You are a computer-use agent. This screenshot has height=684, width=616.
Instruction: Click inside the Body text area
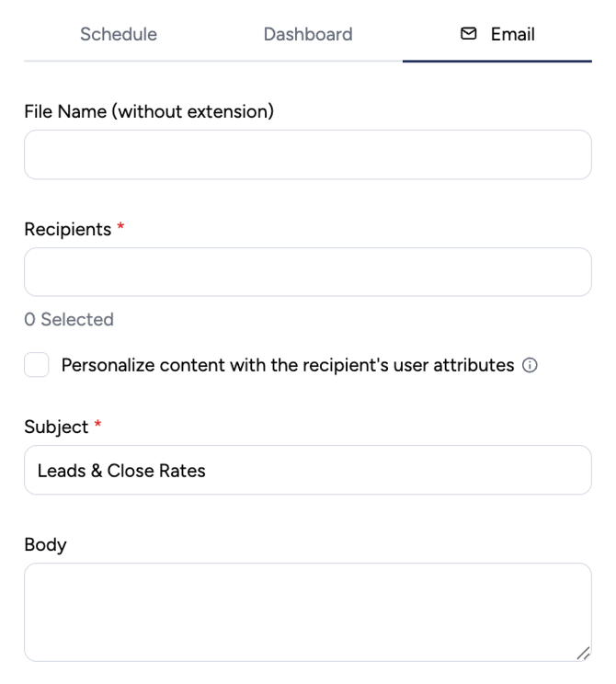tap(308, 612)
